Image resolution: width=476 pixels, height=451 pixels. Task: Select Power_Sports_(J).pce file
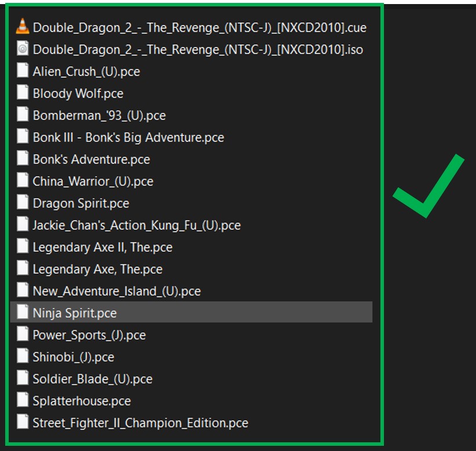[89, 335]
